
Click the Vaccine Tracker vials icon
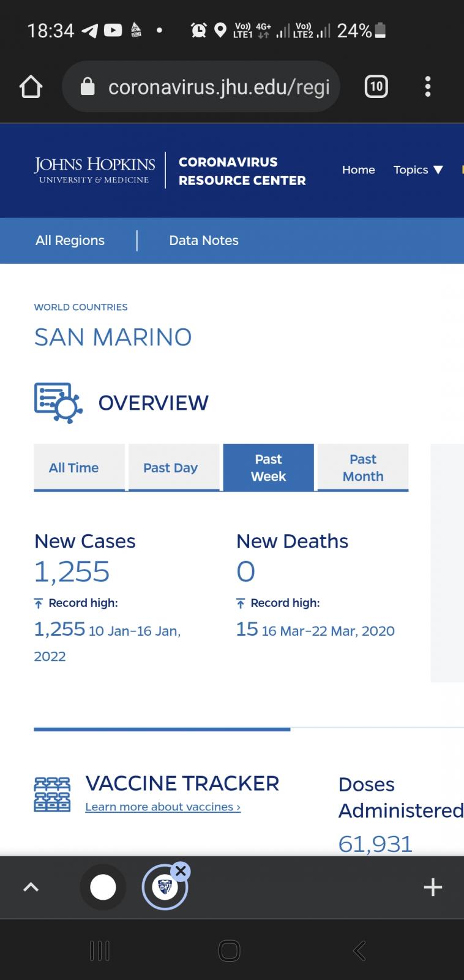tap(52, 794)
